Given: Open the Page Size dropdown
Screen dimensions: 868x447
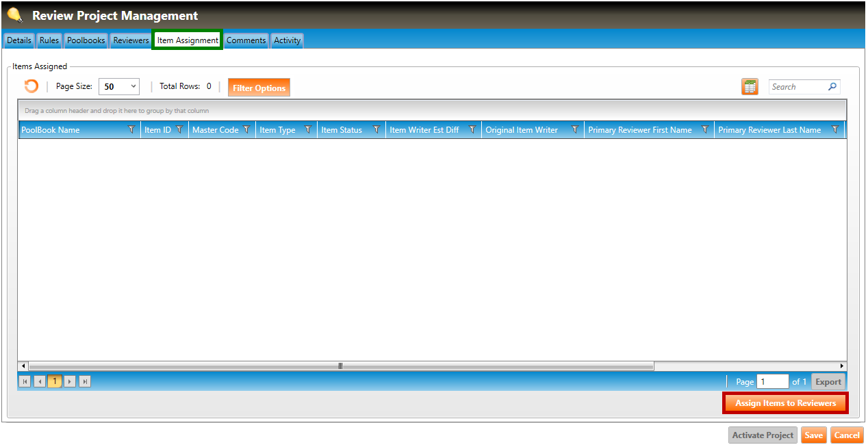Looking at the screenshot, I should (x=119, y=87).
